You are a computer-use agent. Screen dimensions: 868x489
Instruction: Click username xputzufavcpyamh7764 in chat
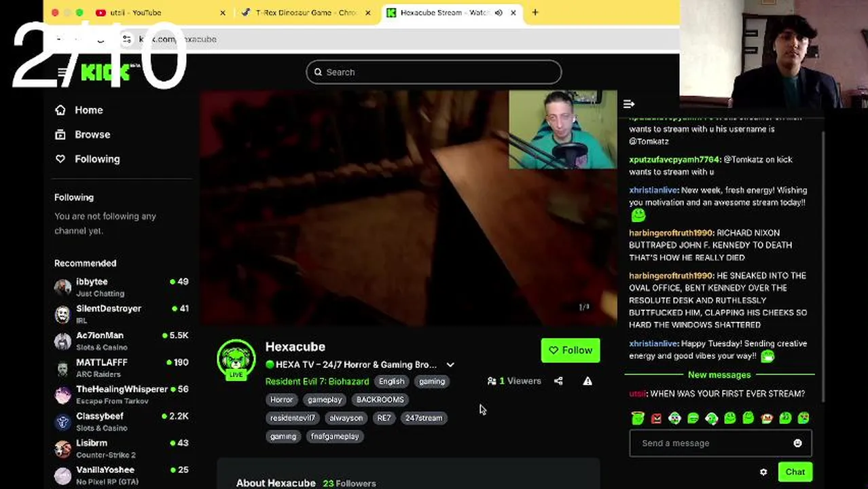674,160
